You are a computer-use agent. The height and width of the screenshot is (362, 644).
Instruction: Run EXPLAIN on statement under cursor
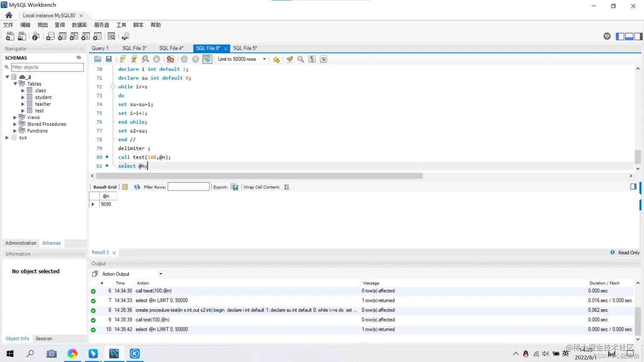pyautogui.click(x=146, y=59)
